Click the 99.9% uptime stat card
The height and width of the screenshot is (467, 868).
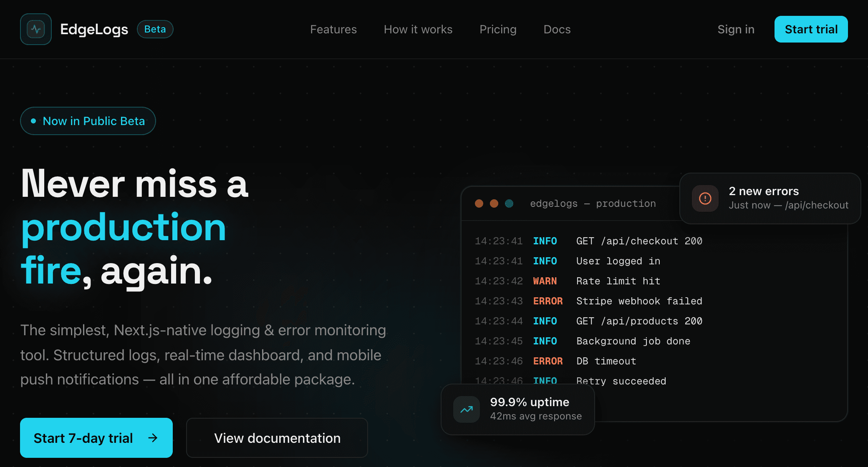pos(518,409)
